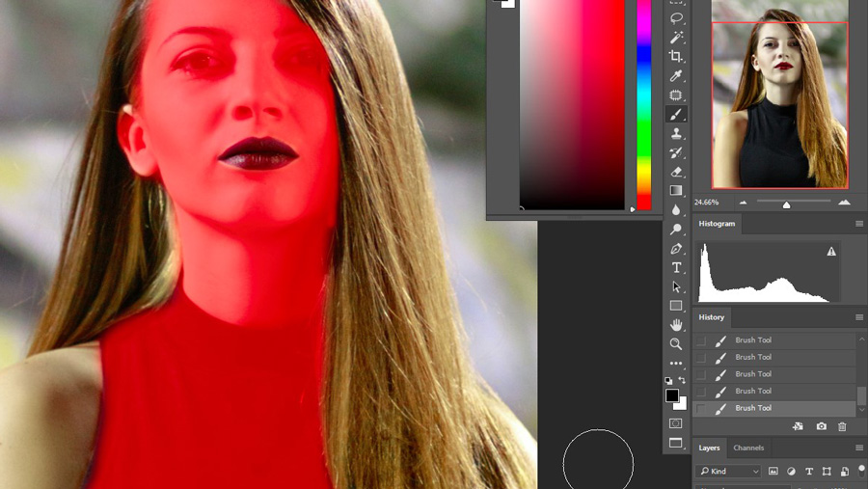Viewport: 868px width, 489px height.
Task: Open the Kind filter dropdown
Action: pyautogui.click(x=728, y=472)
